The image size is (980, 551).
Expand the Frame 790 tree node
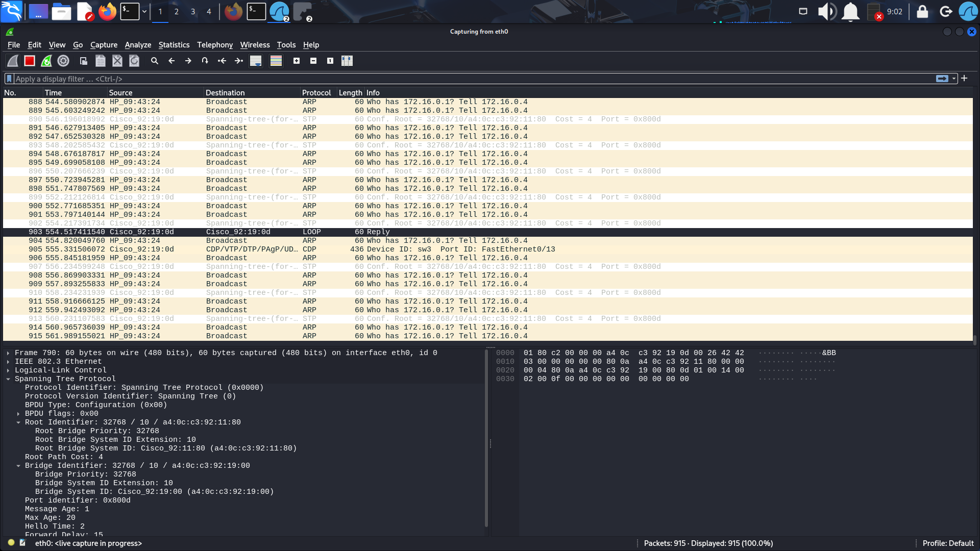[8, 353]
